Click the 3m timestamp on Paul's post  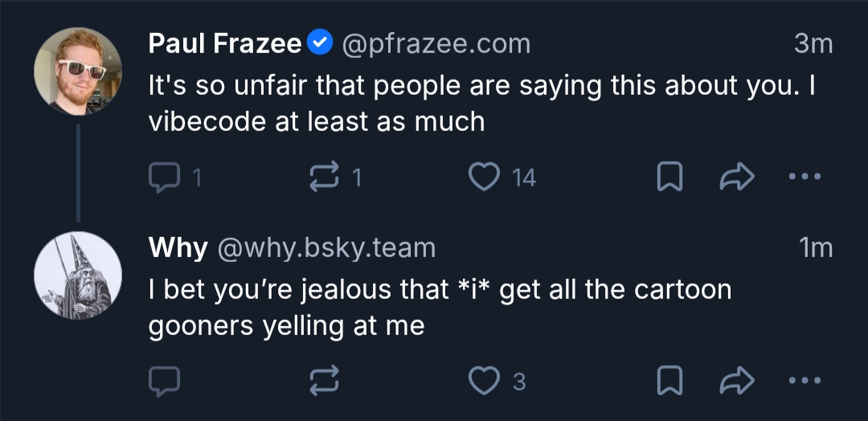[813, 43]
